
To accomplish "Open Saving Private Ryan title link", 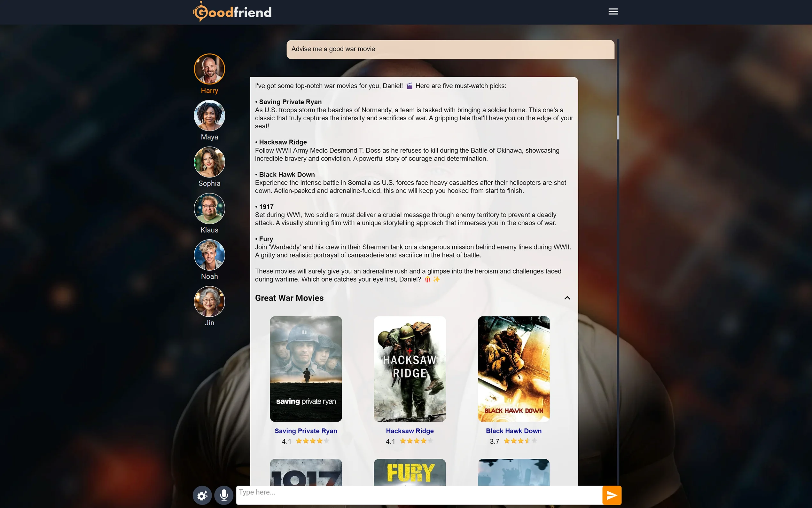I will coord(306,431).
